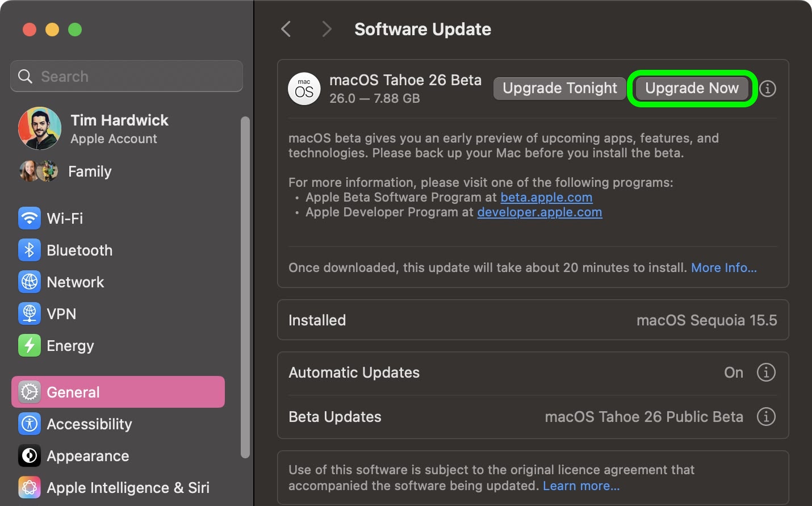Open the beta.apple.com link

click(x=546, y=198)
